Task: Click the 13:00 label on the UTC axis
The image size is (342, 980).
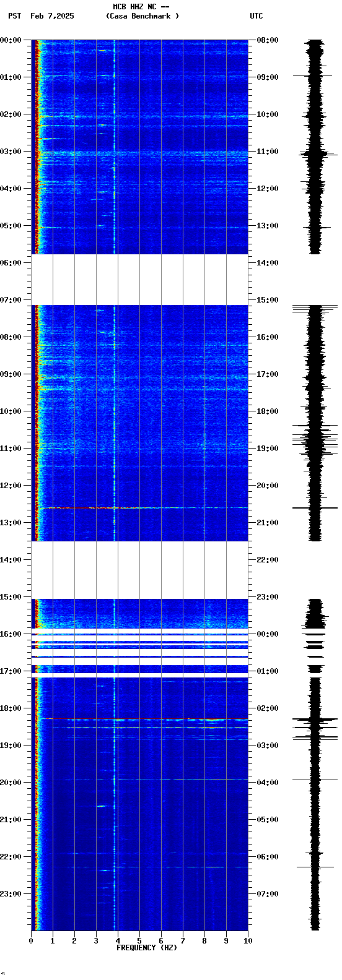Action: point(268,226)
